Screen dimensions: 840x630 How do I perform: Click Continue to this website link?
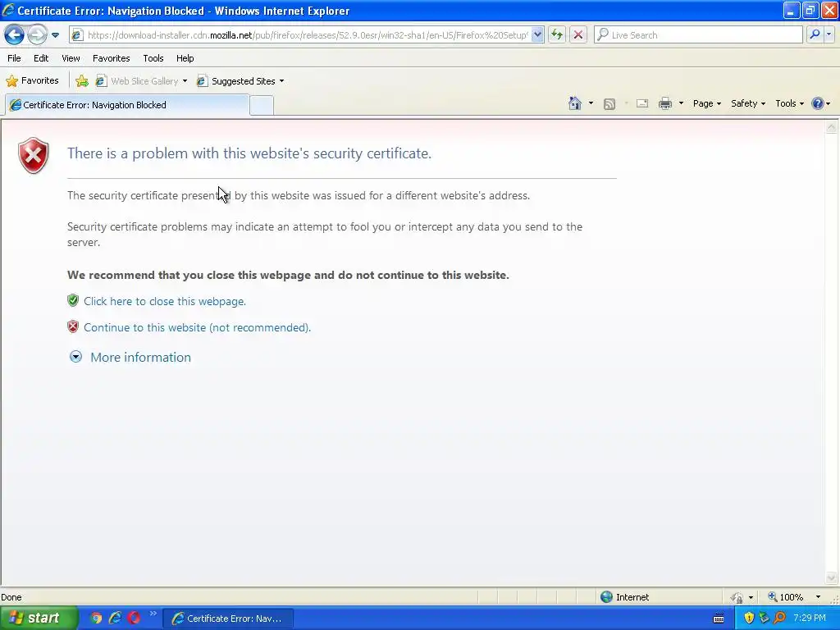pos(197,327)
